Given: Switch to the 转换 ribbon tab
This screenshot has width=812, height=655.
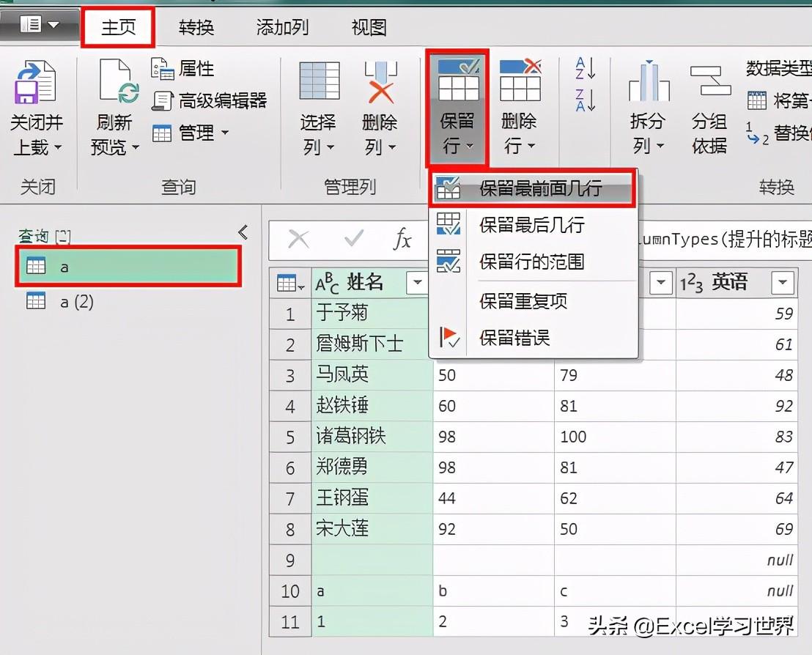Looking at the screenshot, I should (196, 28).
